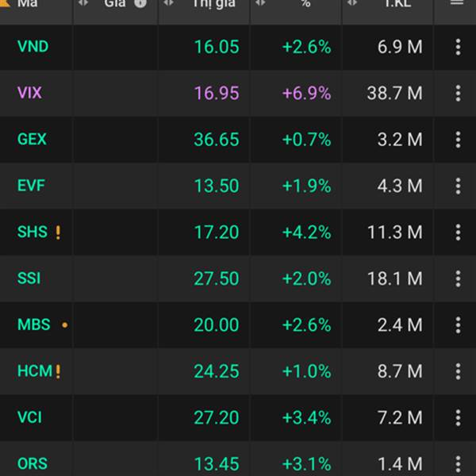The image size is (476, 476).
Task: Click the warning icon next to SHS
Action: pos(58,232)
